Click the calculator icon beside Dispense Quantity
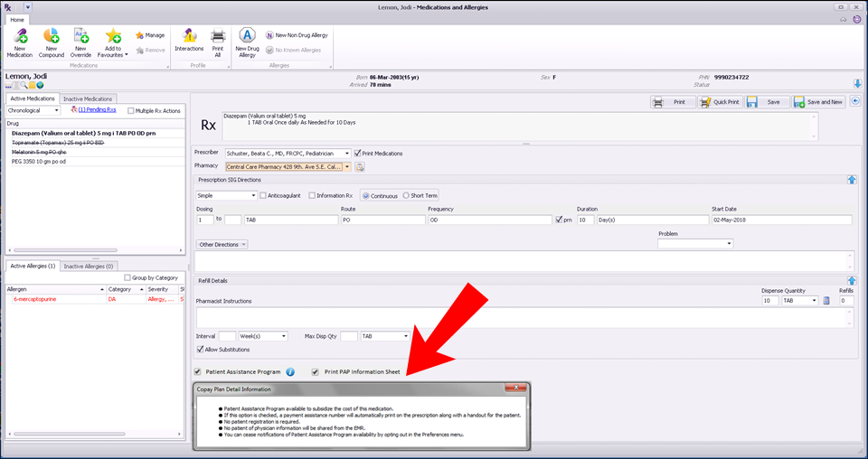Image resolution: width=868 pixels, height=459 pixels. [826, 301]
